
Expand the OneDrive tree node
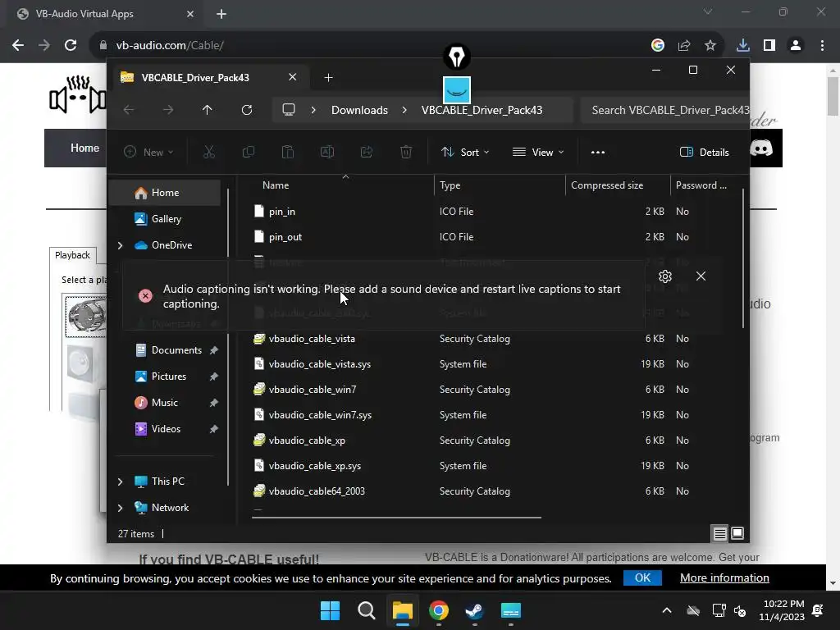click(120, 245)
